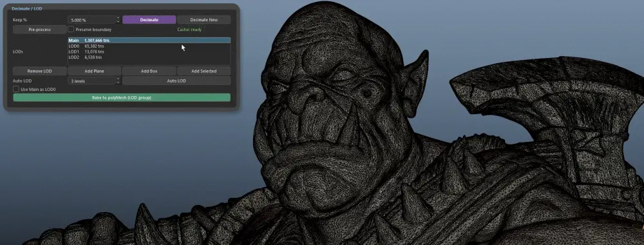Click the Add Box button

pyautogui.click(x=149, y=71)
